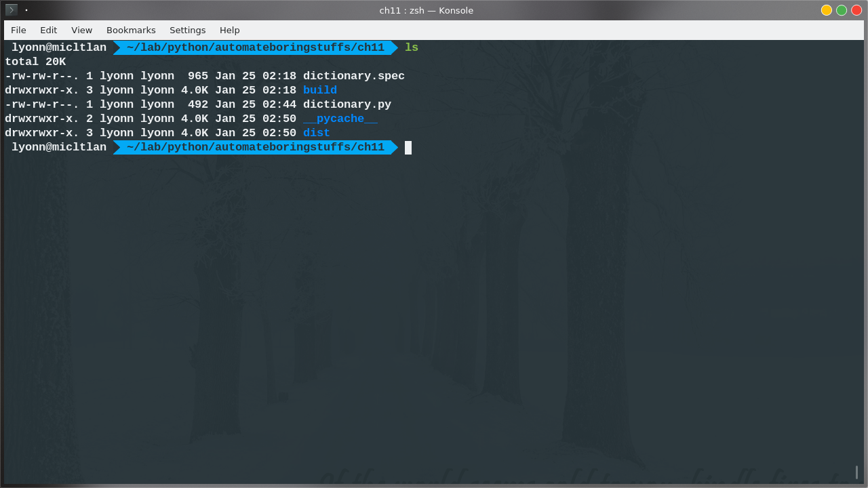Image resolution: width=868 pixels, height=488 pixels.
Task: Click the first prompt's path segment
Action: (256, 47)
